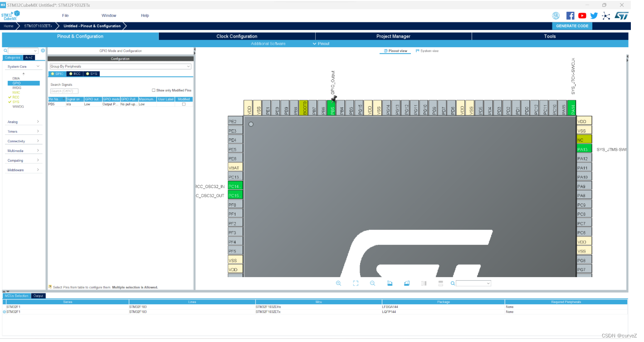Toggle the horizontal split view icon
Image resolution: width=644 pixels, height=342 pixels.
pos(440,283)
